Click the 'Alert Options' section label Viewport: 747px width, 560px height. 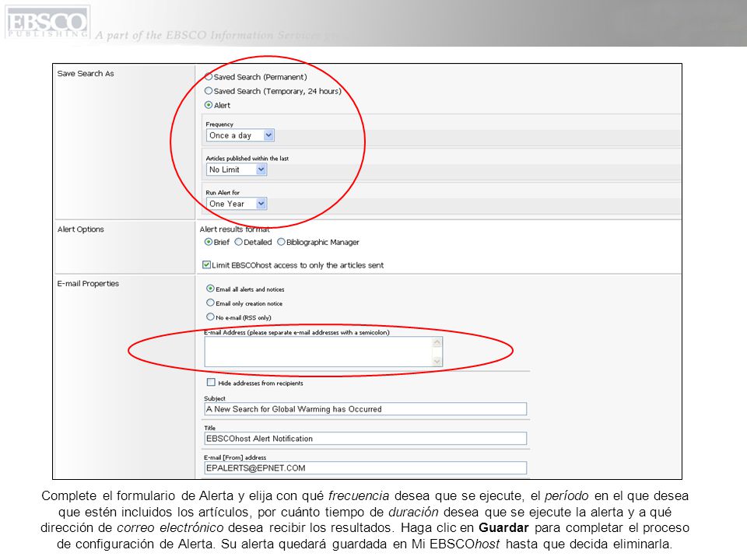[80, 229]
